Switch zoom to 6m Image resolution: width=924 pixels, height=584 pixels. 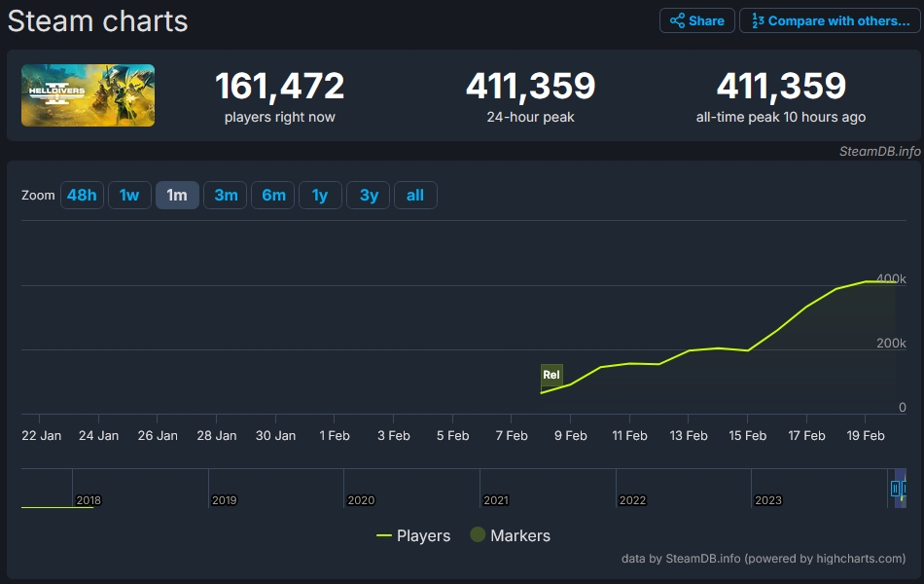click(x=273, y=196)
